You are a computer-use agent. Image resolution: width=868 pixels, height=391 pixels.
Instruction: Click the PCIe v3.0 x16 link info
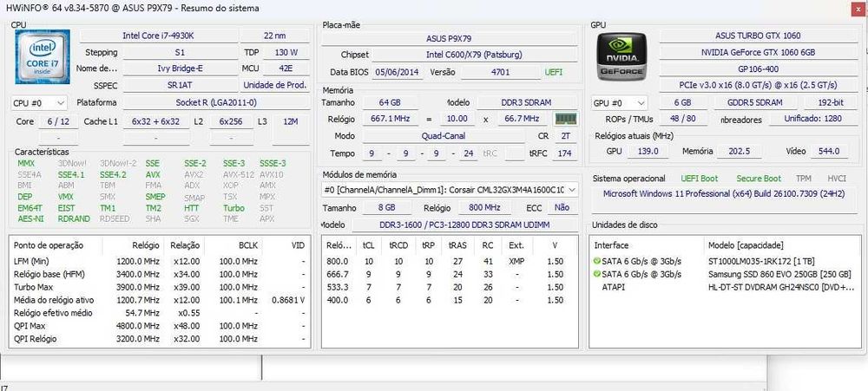(x=758, y=85)
